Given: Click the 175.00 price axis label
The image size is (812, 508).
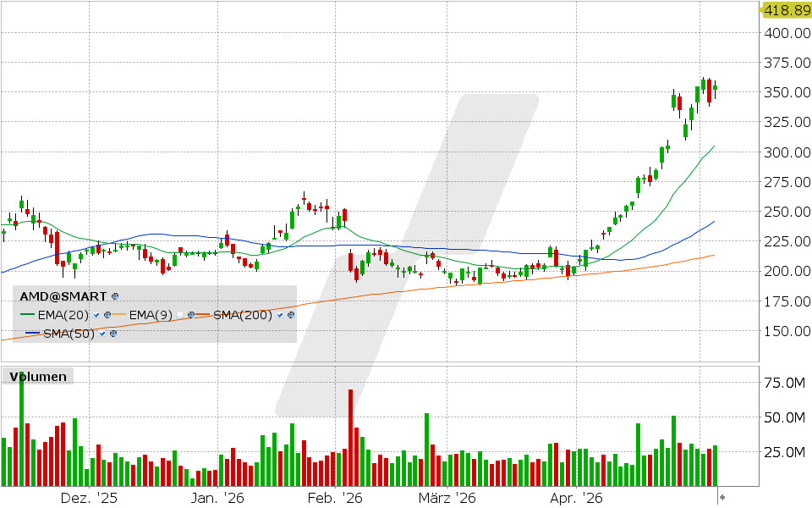Looking at the screenshot, I should 787,301.
